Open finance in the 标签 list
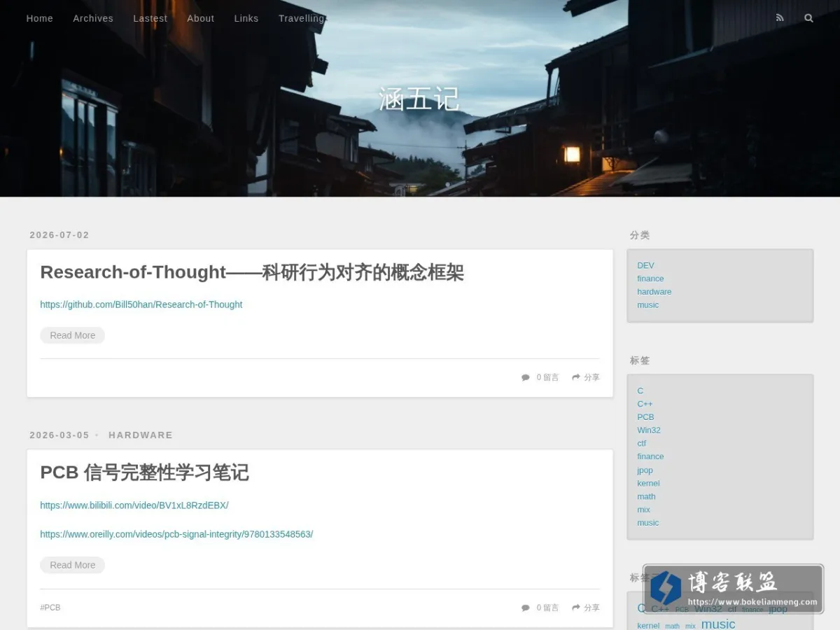840x630 pixels. 650,456
